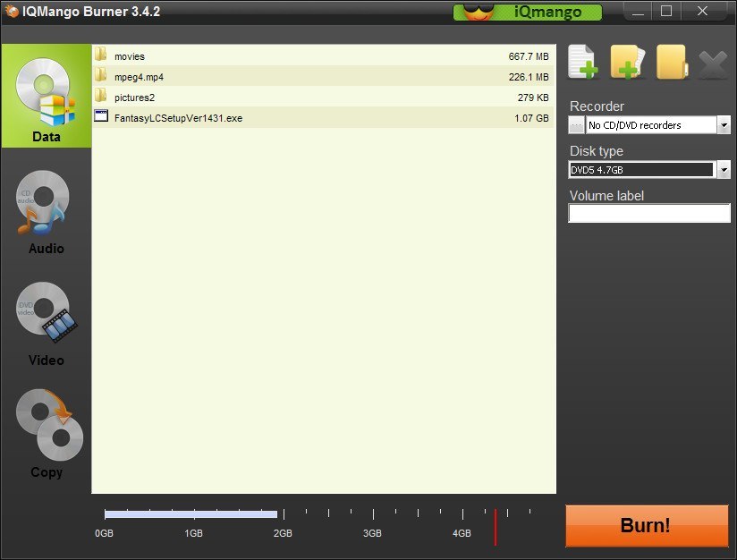Click the Burn! button
This screenshot has height=560, width=737.
click(x=647, y=526)
